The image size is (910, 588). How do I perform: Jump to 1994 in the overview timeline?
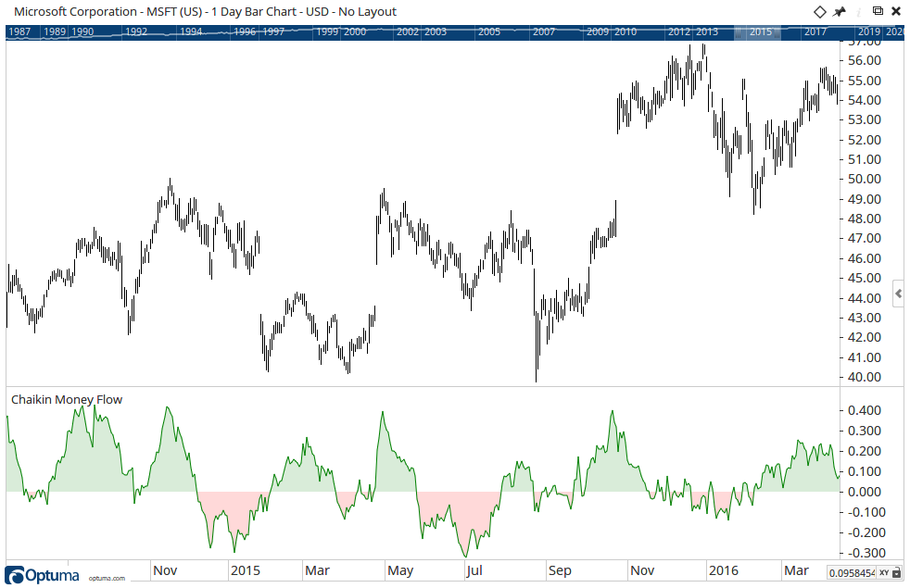click(x=191, y=31)
